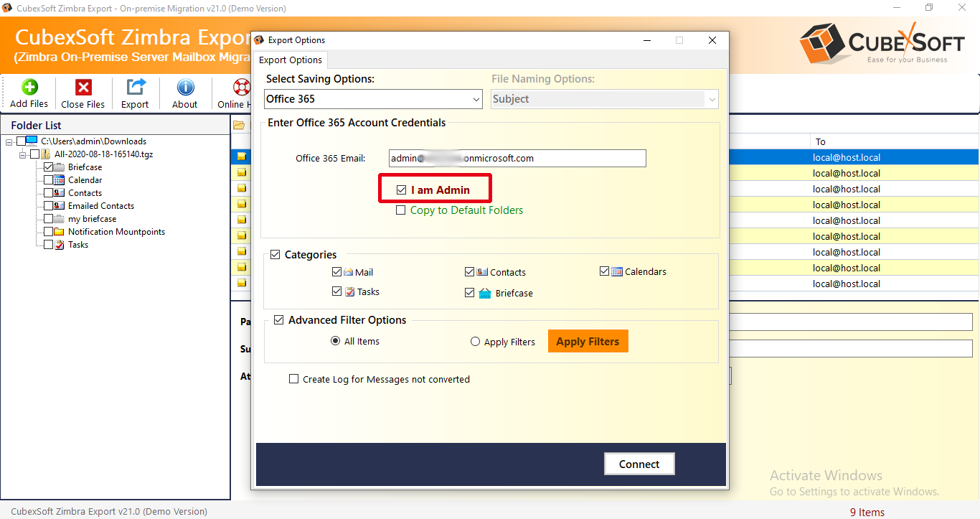
Task: Click the Mail envelope category icon
Action: click(348, 272)
